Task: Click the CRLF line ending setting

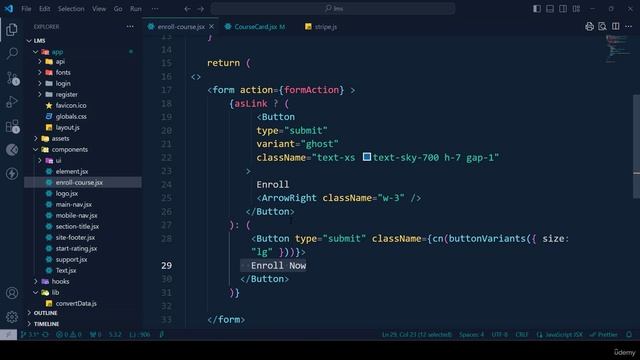Action: click(521, 334)
